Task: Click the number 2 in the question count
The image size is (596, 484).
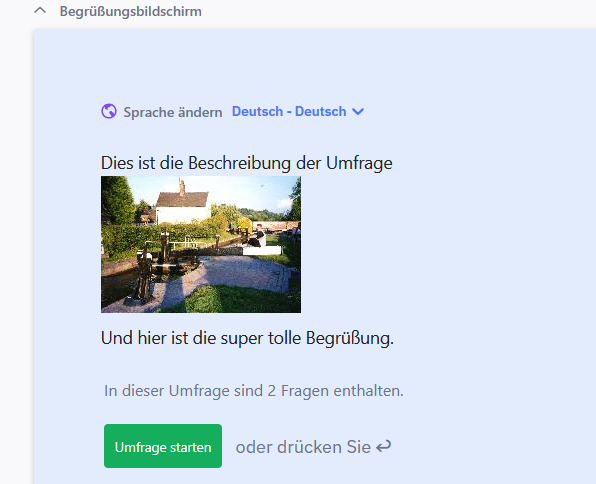Action: [271, 391]
